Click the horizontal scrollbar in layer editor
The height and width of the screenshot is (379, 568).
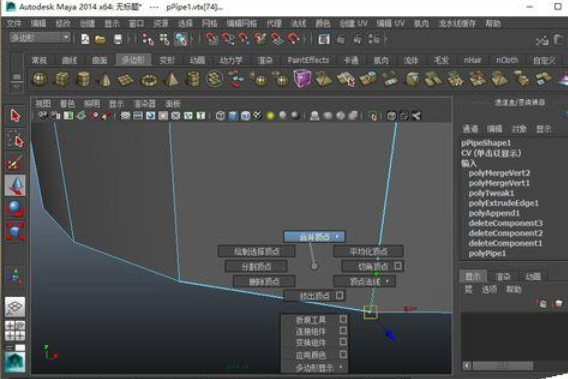(x=503, y=366)
